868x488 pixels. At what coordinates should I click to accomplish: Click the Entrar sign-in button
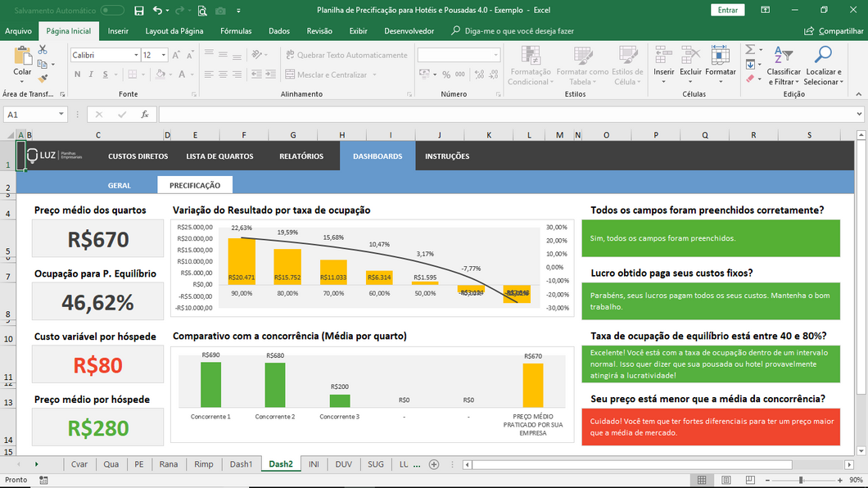727,11
